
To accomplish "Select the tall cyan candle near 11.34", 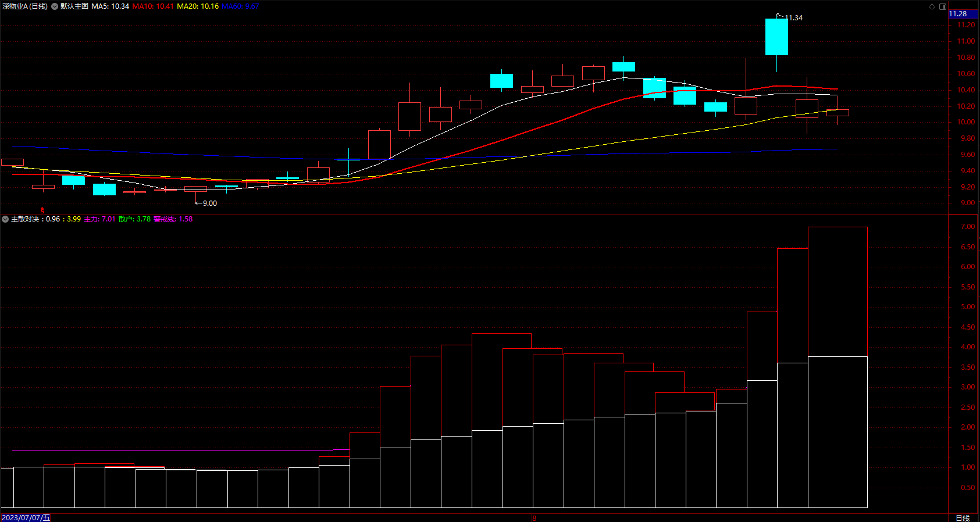I will click(776, 37).
